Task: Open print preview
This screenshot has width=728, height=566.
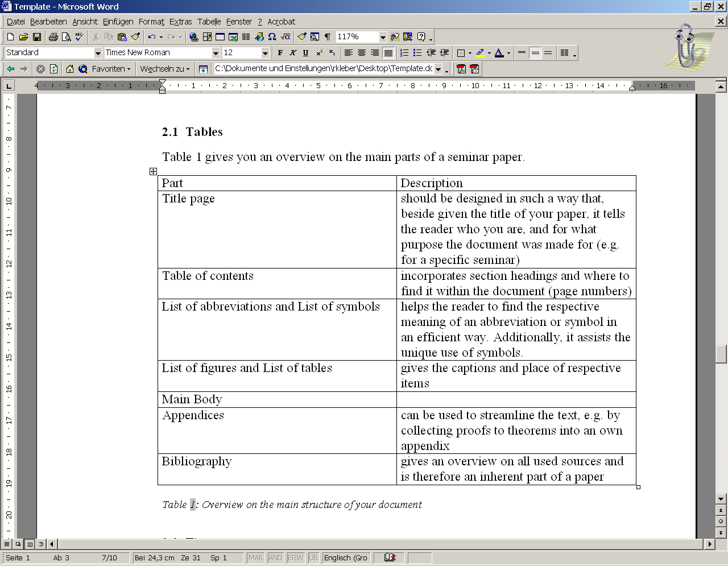Action: (67, 37)
